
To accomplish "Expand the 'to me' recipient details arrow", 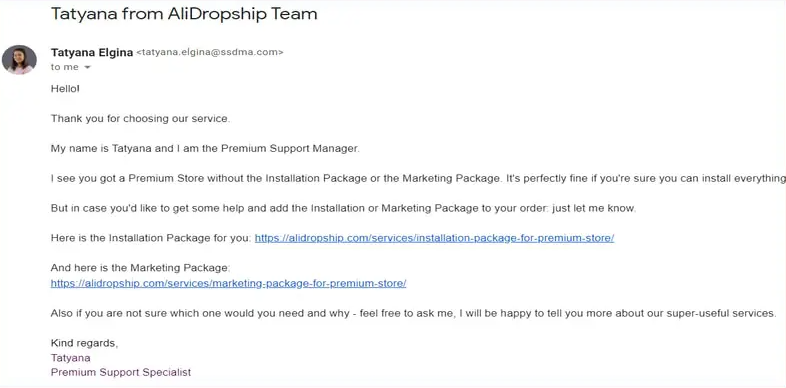I will pyautogui.click(x=87, y=68).
